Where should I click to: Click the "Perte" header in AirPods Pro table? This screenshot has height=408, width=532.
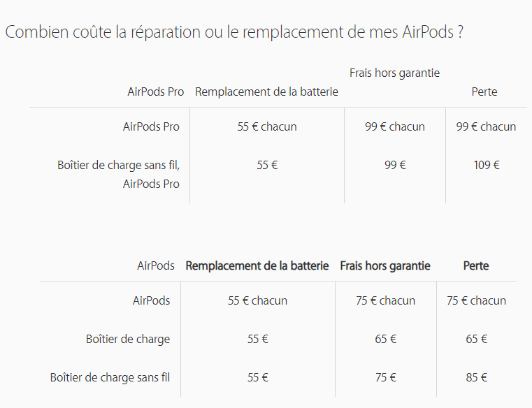coord(484,92)
